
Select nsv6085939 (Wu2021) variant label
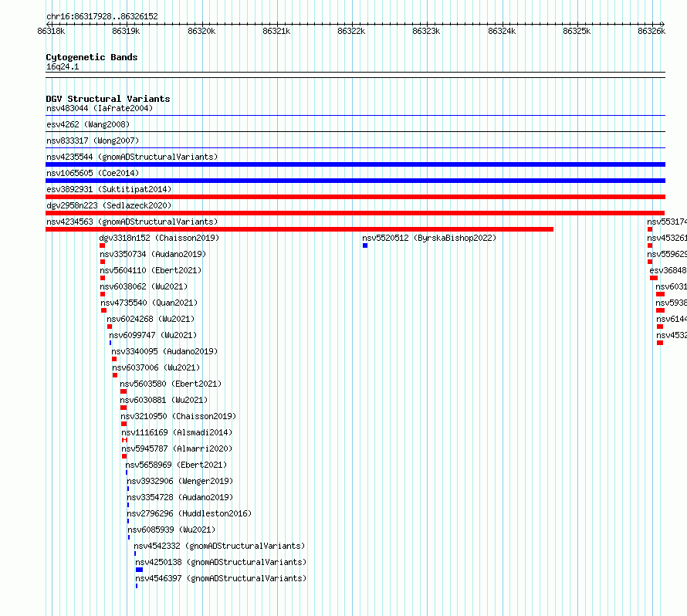click(171, 530)
